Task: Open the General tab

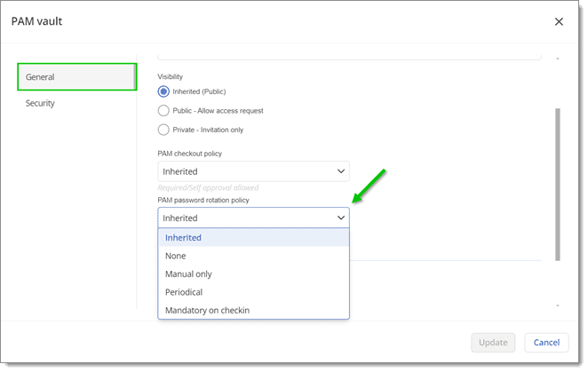Action: point(76,77)
